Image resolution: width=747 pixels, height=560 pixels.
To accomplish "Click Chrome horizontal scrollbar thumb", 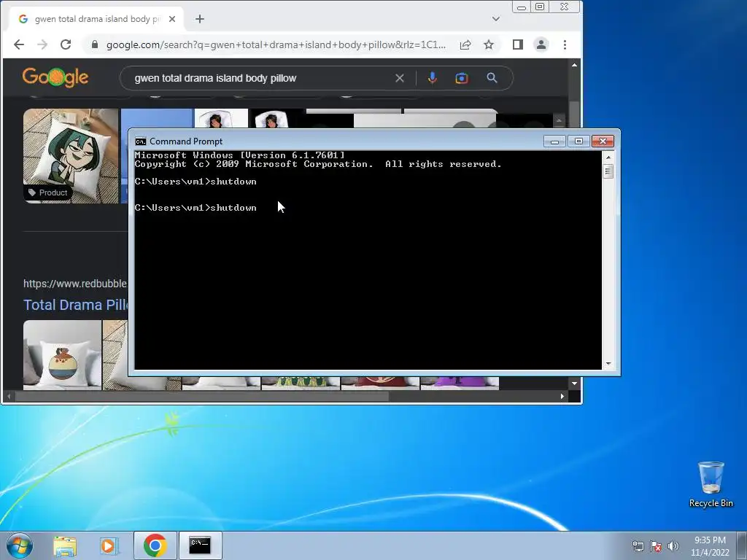I will (202, 396).
